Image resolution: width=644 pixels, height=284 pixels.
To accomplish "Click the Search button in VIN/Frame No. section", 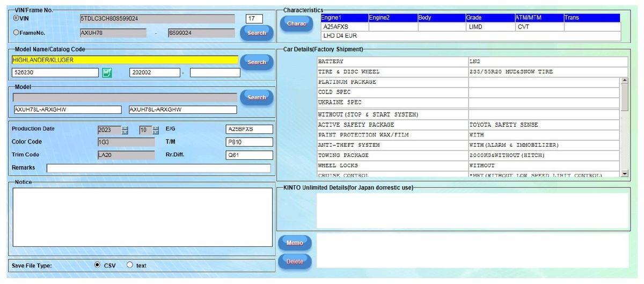I will pyautogui.click(x=257, y=33).
